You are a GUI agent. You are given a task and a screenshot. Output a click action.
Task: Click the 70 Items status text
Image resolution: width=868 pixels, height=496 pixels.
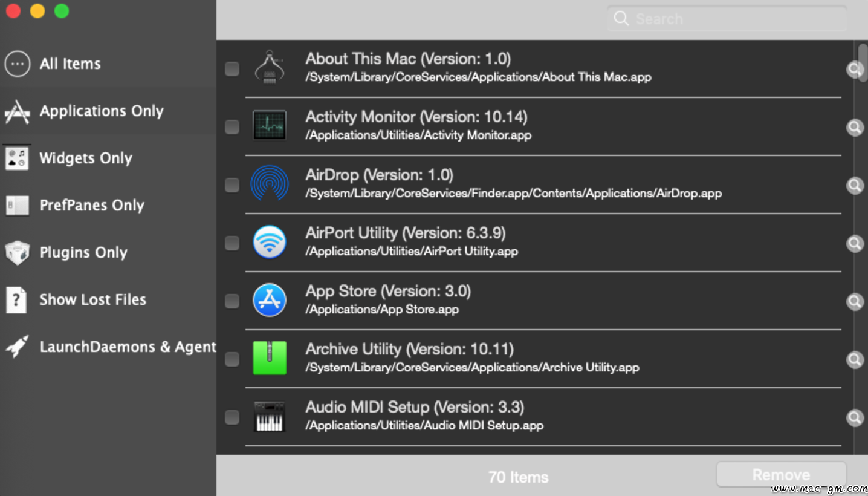[x=518, y=477]
